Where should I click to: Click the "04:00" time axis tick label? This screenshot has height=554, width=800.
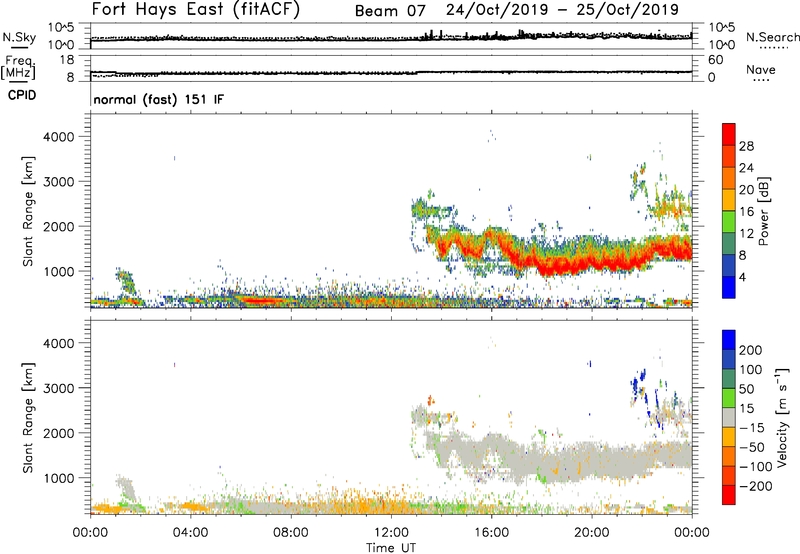191,533
